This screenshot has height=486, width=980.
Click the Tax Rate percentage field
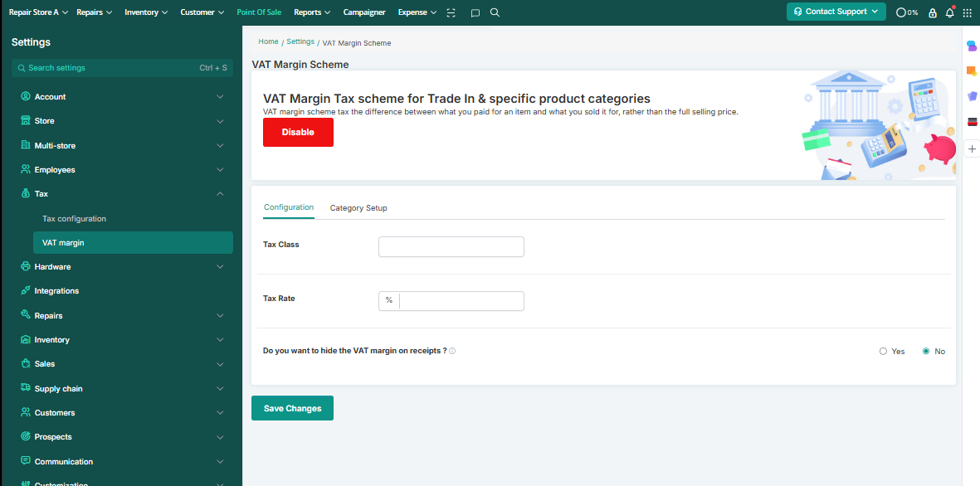[x=461, y=300]
